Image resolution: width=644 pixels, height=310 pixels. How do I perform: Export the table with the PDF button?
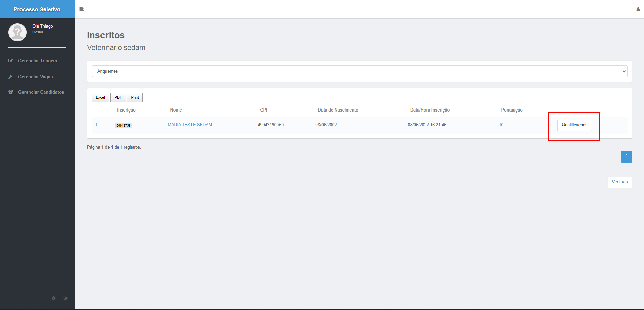tap(118, 97)
